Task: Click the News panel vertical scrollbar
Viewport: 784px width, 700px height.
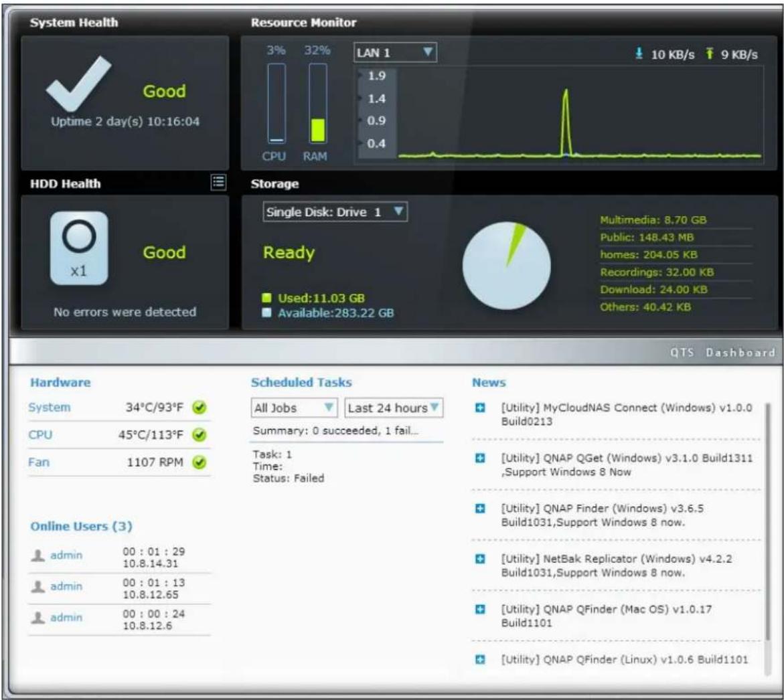Action: click(x=767, y=522)
